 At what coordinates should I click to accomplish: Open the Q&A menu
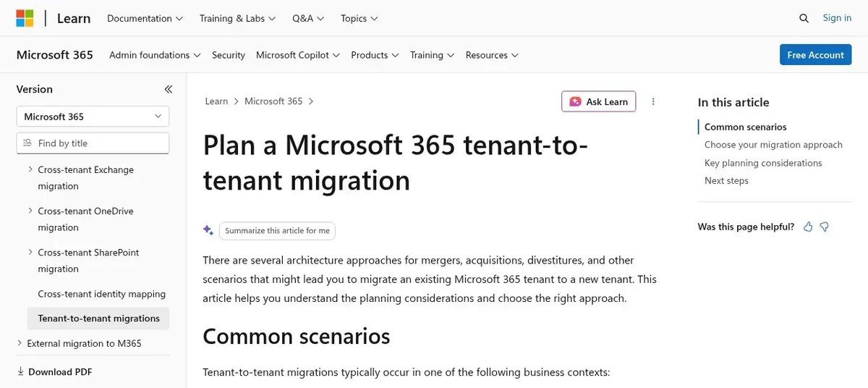tap(308, 18)
